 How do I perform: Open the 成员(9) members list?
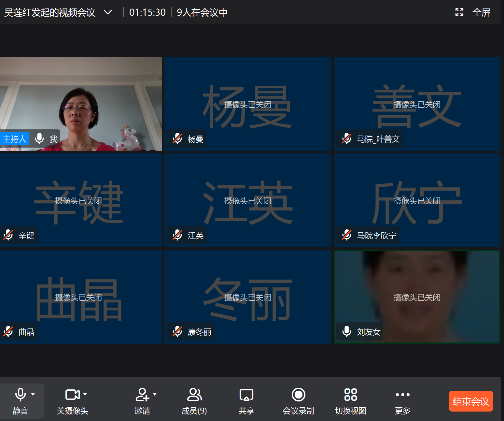194,395
